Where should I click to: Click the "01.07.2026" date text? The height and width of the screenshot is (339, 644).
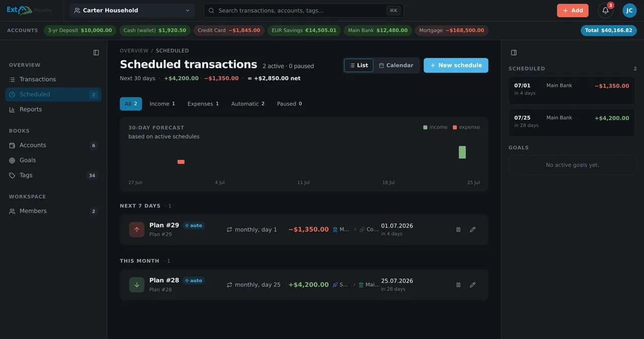(397, 226)
